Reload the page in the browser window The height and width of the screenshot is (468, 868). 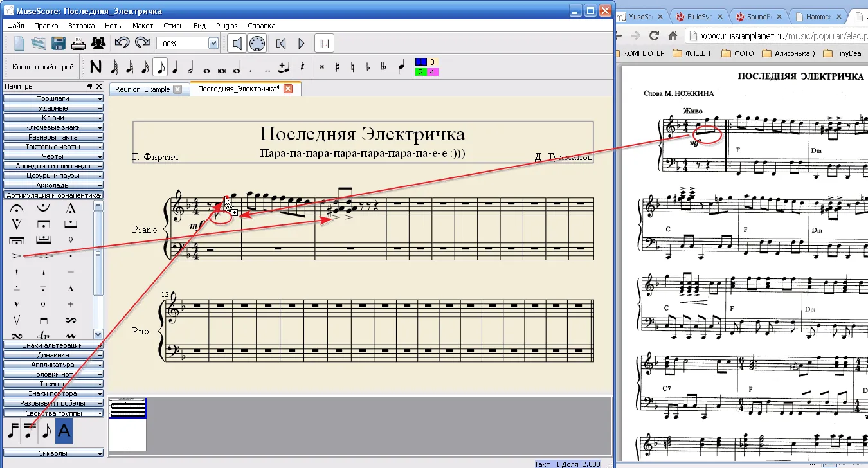654,35
